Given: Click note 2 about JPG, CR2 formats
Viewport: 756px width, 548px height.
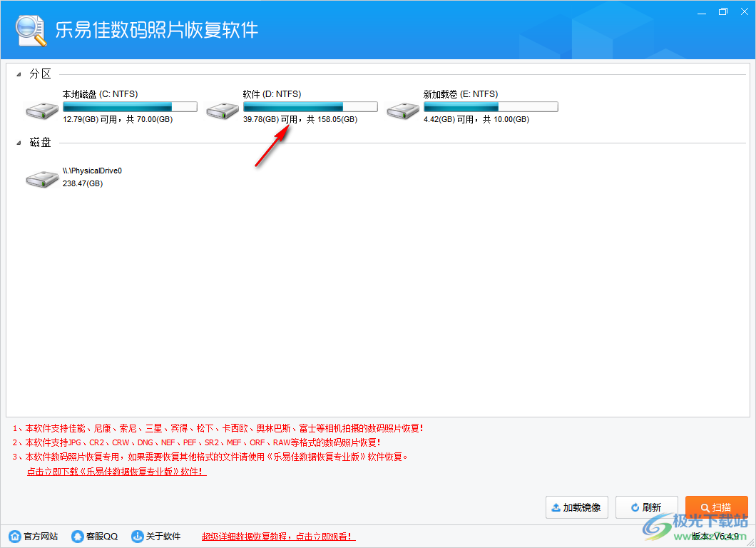Looking at the screenshot, I should pos(197,442).
